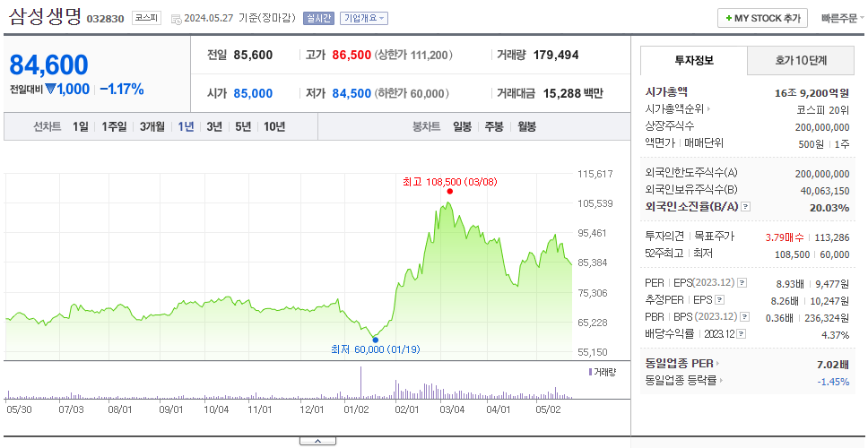Click the 7.02배 sector PER value
Image resolution: width=868 pixels, height=448 pixels.
pos(833,365)
